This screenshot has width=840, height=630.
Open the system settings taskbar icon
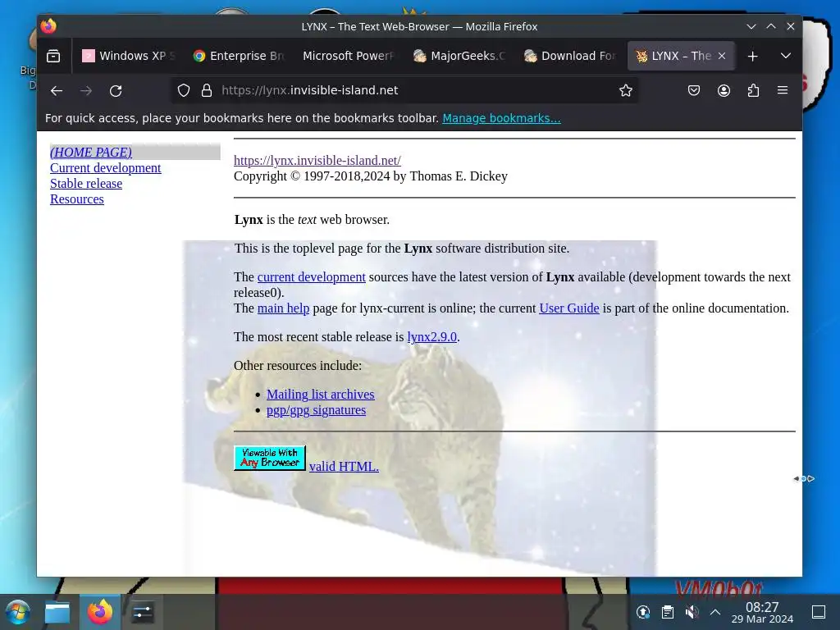tap(142, 612)
